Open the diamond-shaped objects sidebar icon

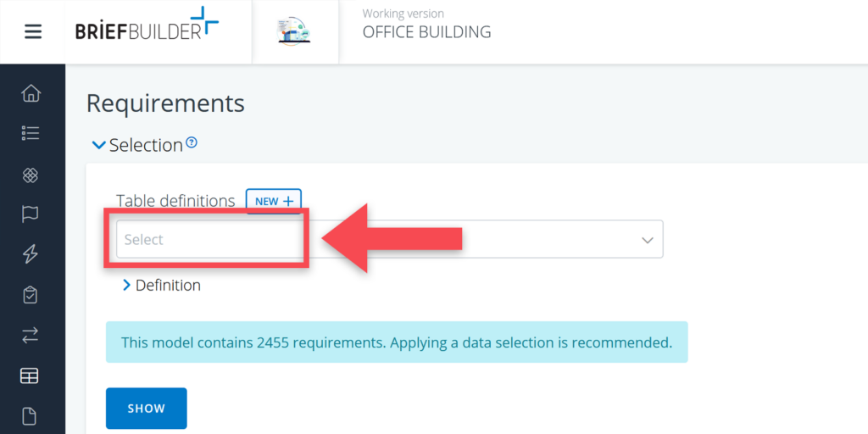(31, 175)
